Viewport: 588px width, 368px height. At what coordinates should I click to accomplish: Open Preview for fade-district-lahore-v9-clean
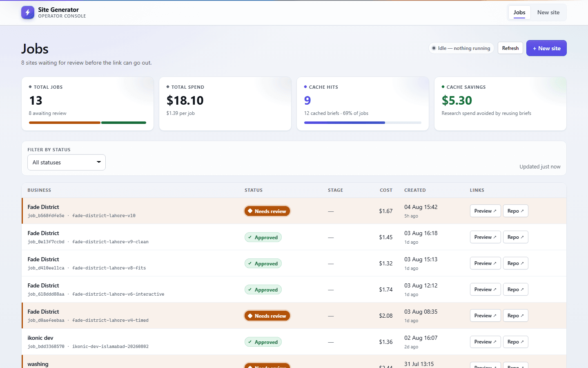pyautogui.click(x=485, y=237)
